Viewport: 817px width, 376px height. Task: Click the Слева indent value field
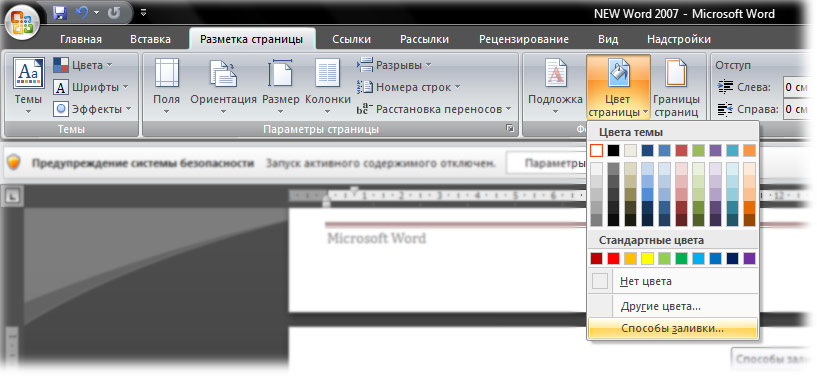pos(797,87)
